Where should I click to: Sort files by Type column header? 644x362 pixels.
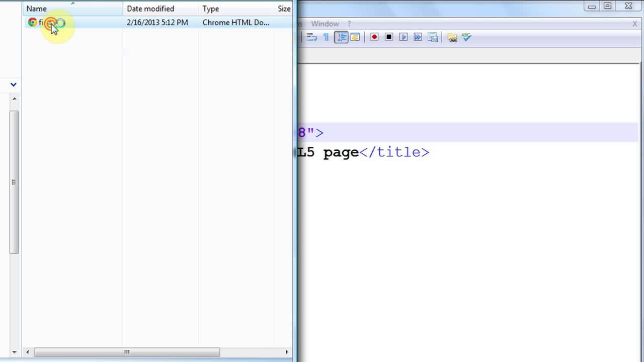click(x=236, y=9)
